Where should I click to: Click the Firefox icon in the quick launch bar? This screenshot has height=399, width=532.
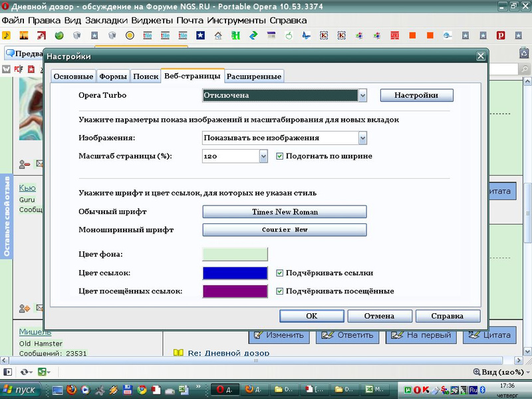[x=72, y=390]
